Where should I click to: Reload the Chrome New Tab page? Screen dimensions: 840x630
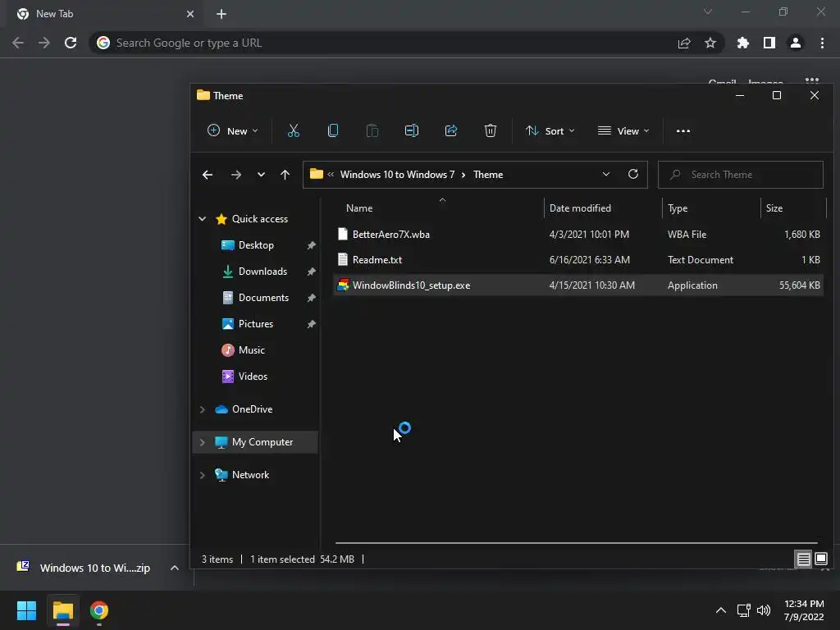(x=71, y=43)
